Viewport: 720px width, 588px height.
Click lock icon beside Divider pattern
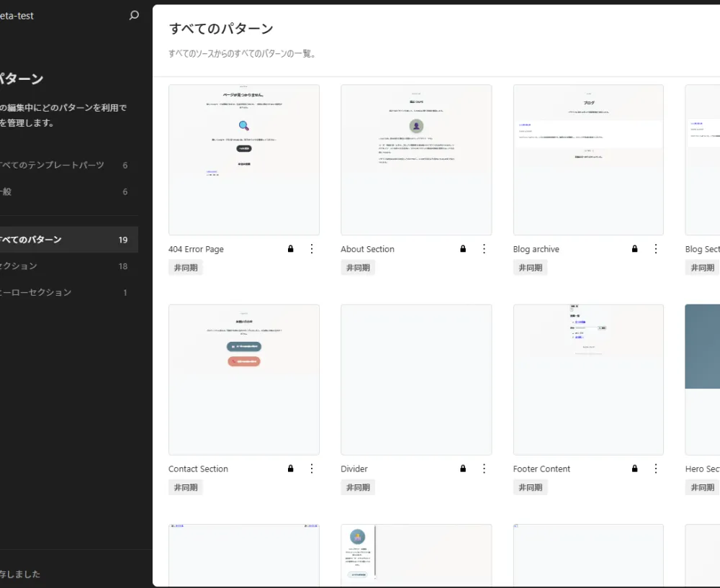pos(463,469)
